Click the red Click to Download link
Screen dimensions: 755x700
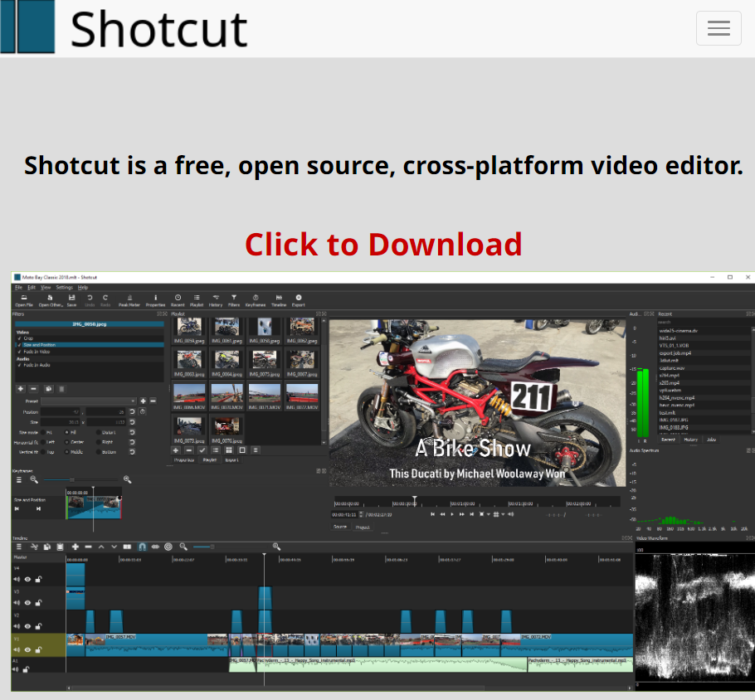coord(383,245)
